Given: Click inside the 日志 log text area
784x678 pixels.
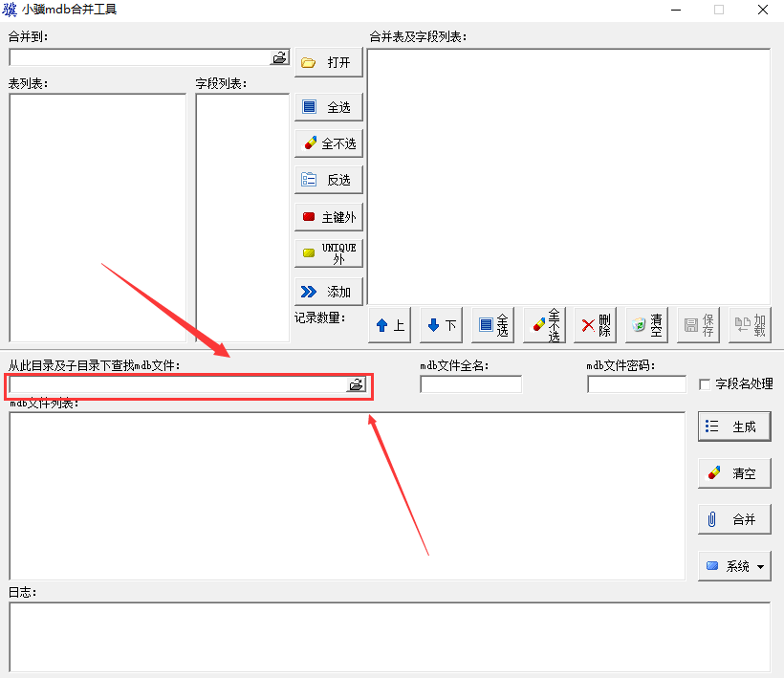Looking at the screenshot, I should click(389, 637).
